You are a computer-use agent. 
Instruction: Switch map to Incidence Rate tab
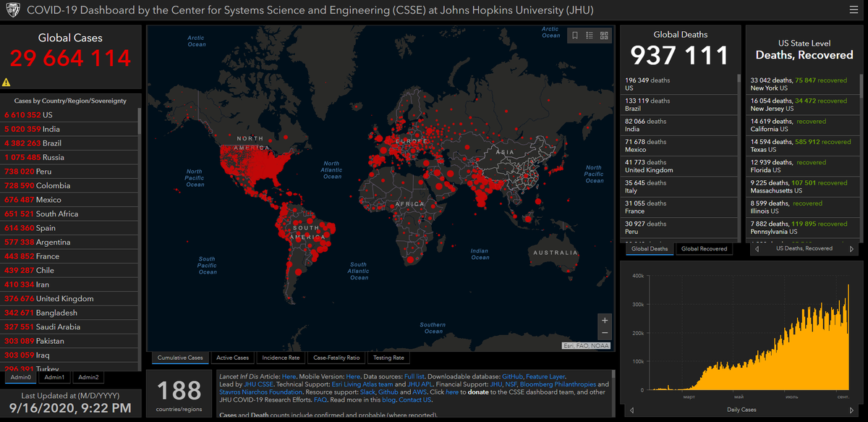point(281,358)
